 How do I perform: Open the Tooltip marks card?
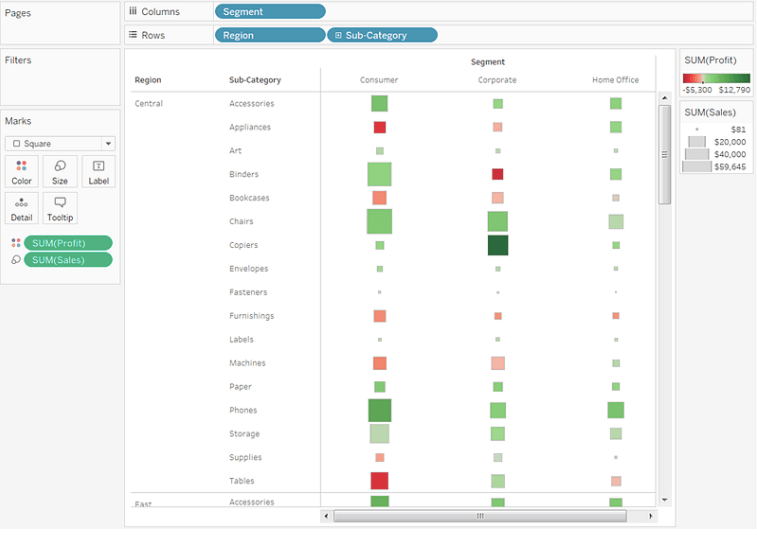[x=60, y=208]
